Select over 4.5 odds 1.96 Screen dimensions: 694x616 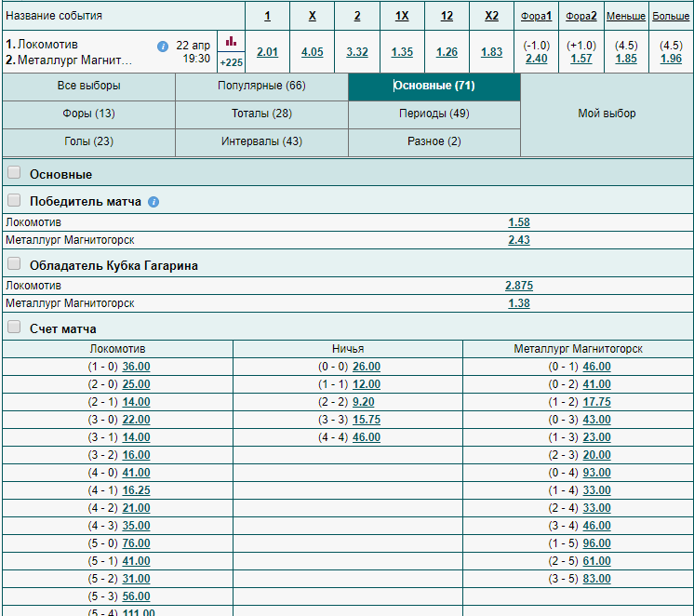click(671, 59)
